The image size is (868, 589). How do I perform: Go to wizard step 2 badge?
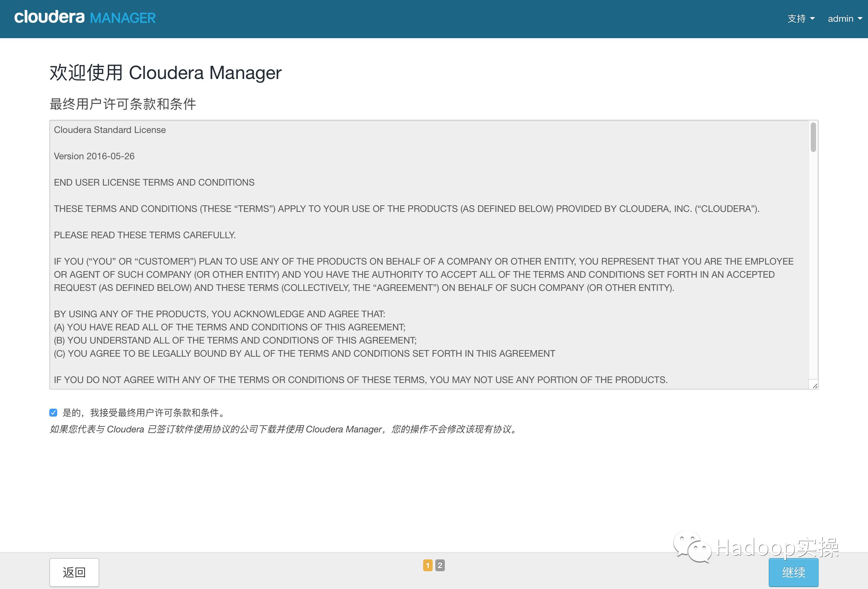[440, 565]
